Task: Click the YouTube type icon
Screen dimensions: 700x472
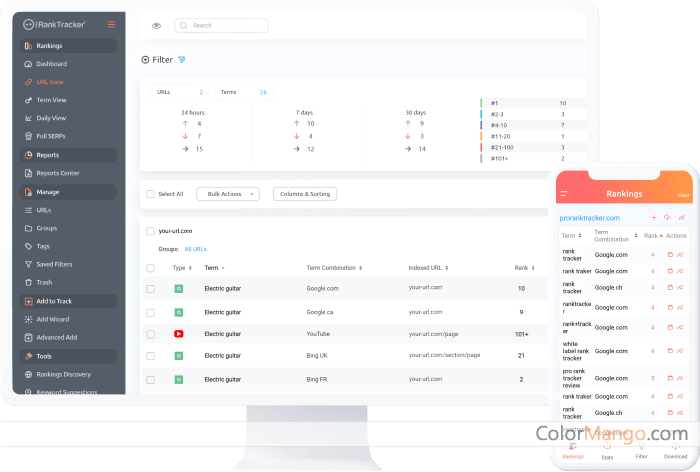Action: tap(179, 334)
